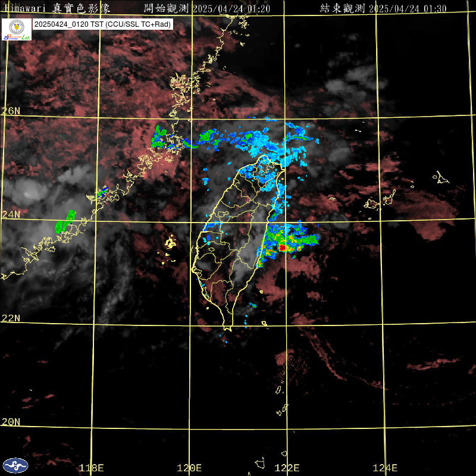Click the 22N latitude label
476x476 pixels.
pos(11,318)
